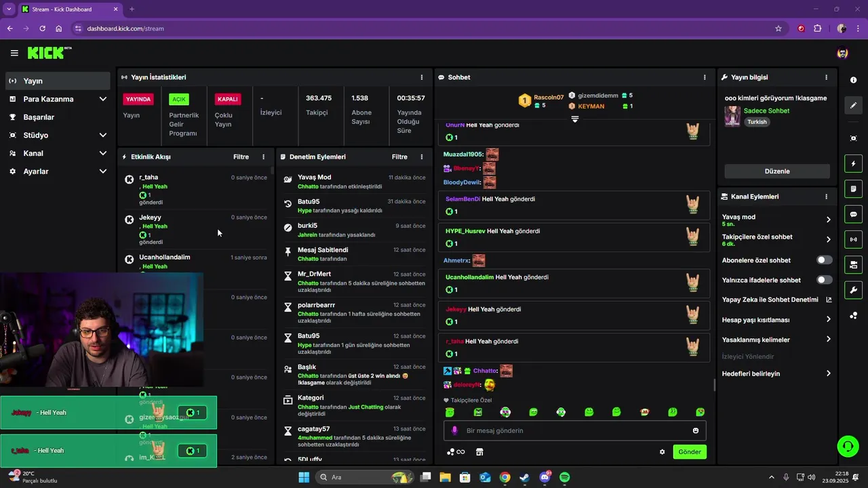The image size is (868, 488).
Task: Click the capture/focus icon in the right toolbar
Action: (x=853, y=138)
